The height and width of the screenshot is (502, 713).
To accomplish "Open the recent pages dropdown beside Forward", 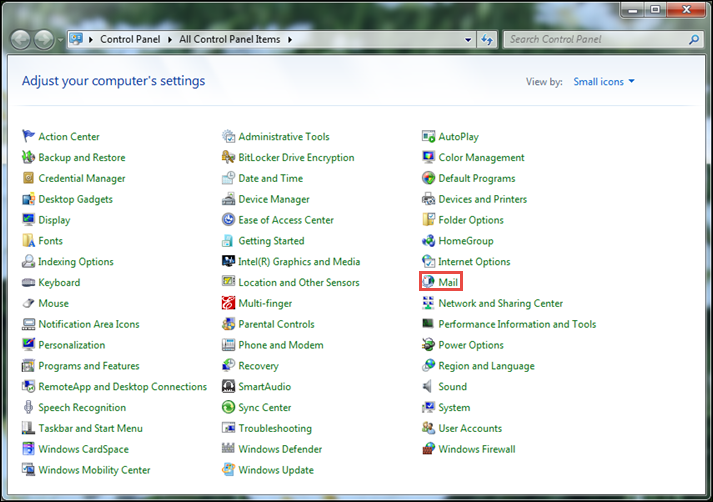I will coord(60,40).
